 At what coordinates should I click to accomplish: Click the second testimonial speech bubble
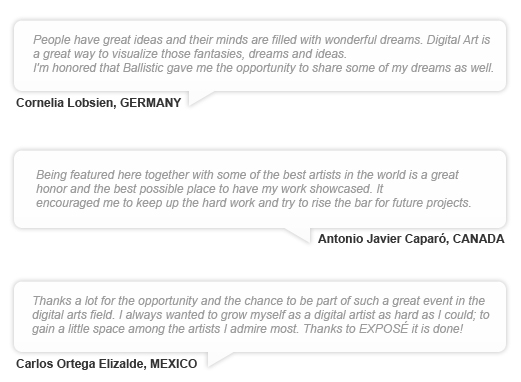tap(260, 189)
